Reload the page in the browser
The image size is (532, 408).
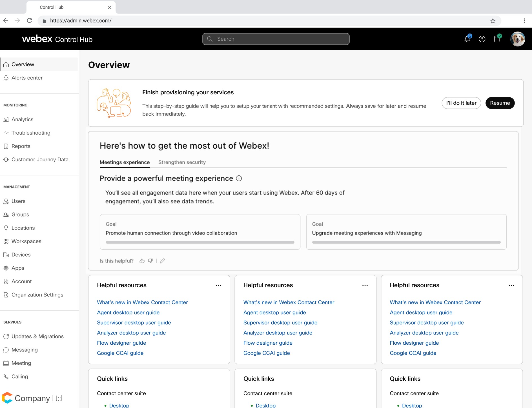tap(30, 21)
